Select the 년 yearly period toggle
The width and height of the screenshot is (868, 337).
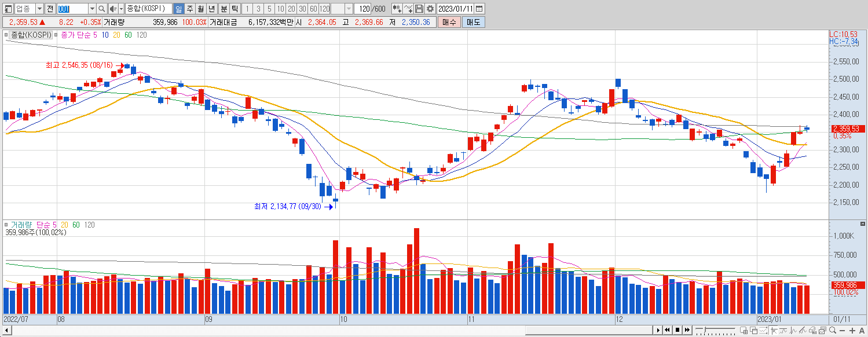coord(212,9)
